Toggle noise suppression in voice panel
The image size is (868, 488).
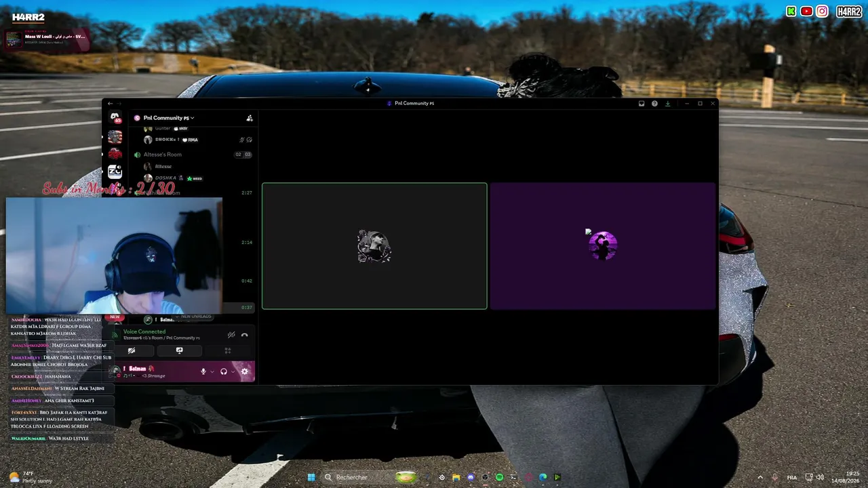(x=231, y=335)
